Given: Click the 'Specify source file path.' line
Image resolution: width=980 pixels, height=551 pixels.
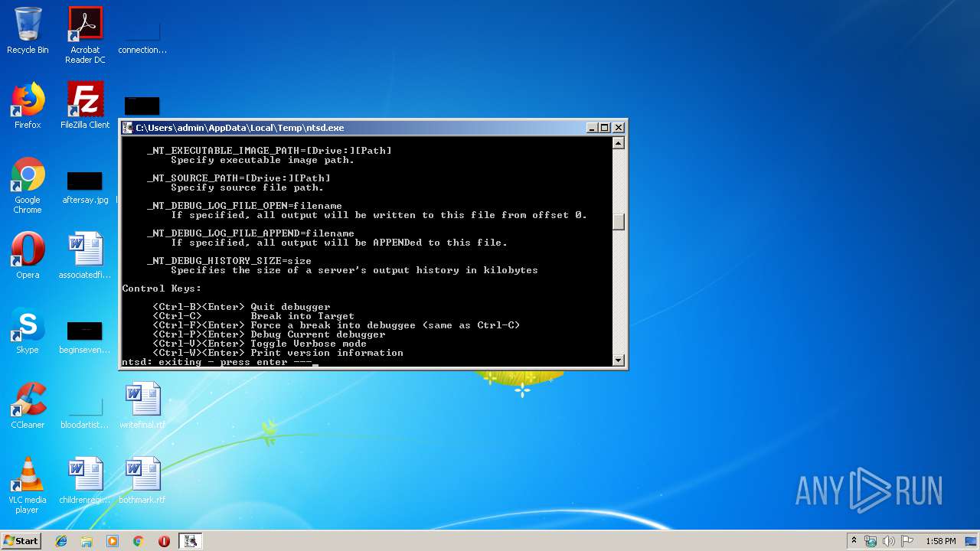Looking at the screenshot, I should [x=247, y=187].
